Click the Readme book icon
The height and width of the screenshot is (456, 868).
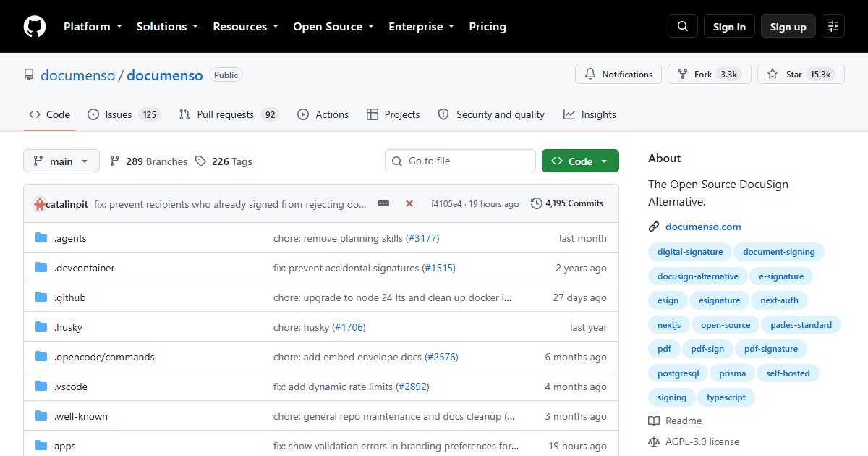click(x=654, y=421)
